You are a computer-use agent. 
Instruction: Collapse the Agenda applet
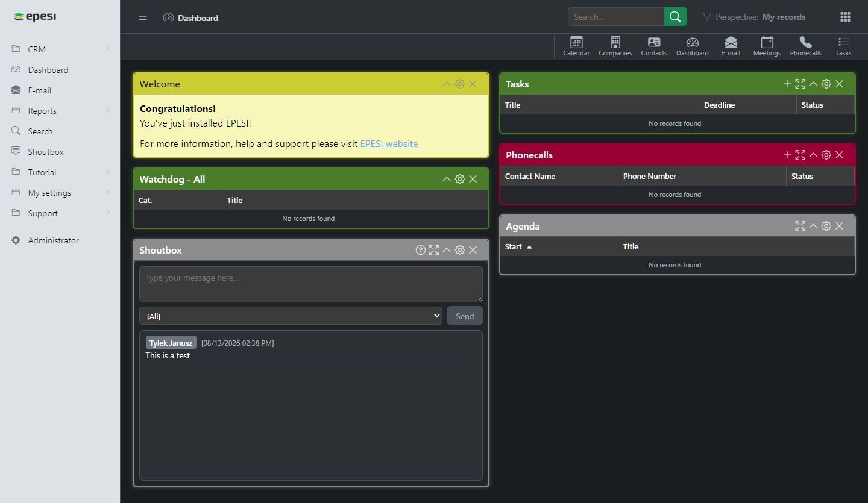(x=813, y=226)
